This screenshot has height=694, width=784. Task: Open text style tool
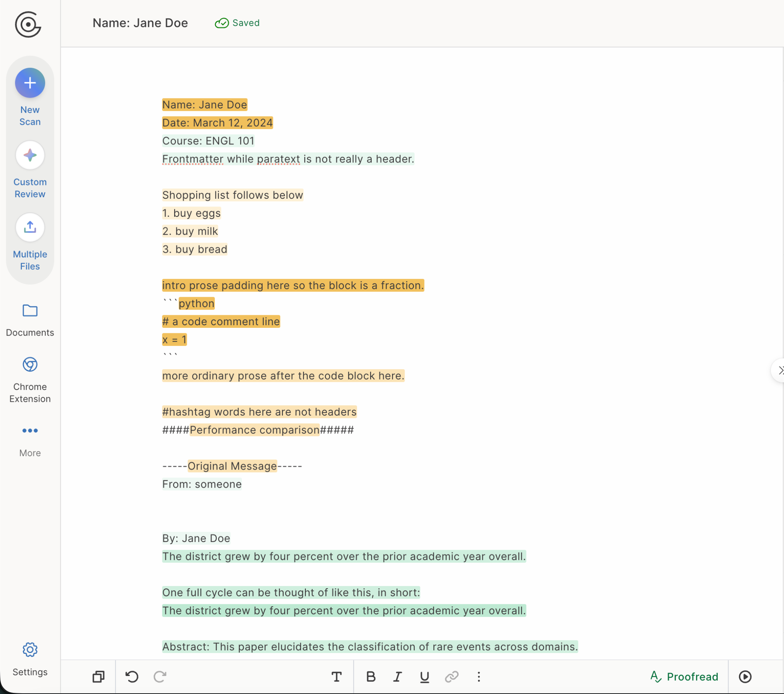337,677
